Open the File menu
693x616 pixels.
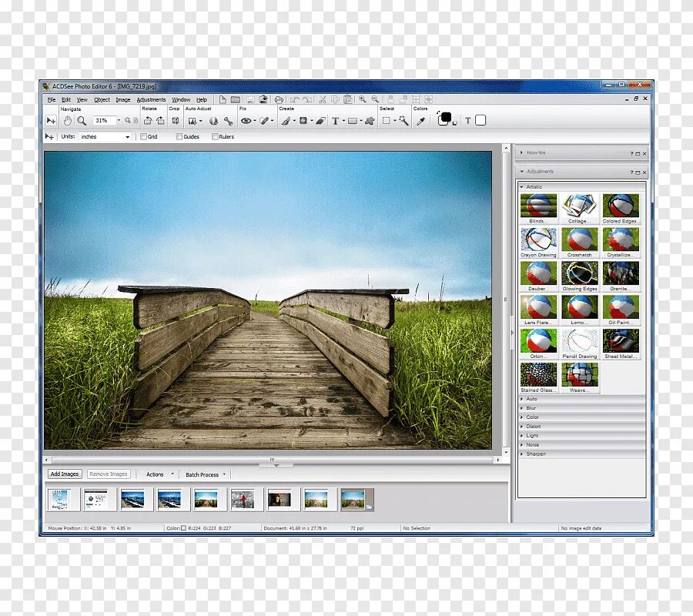[52, 100]
